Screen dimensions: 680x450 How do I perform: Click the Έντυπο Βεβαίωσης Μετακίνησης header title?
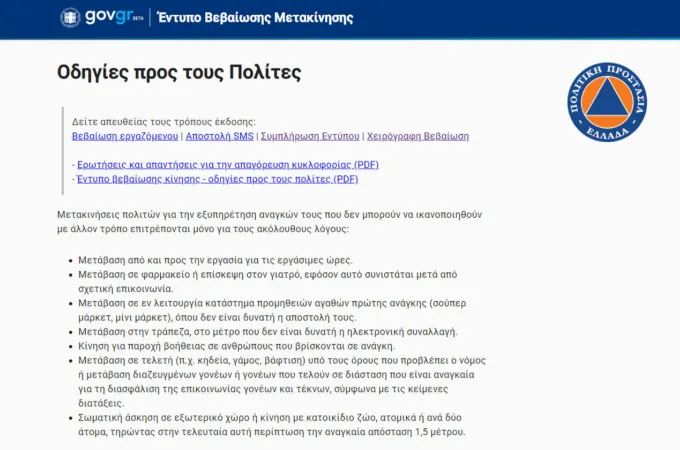(255, 18)
